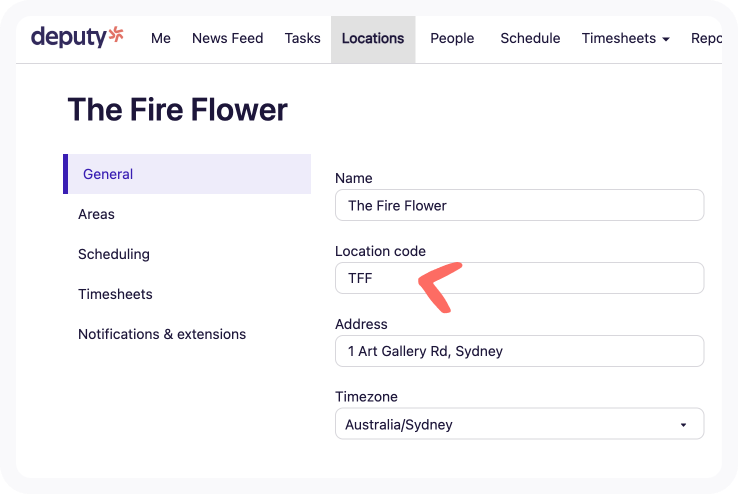Switch to the Areas section

(x=96, y=214)
